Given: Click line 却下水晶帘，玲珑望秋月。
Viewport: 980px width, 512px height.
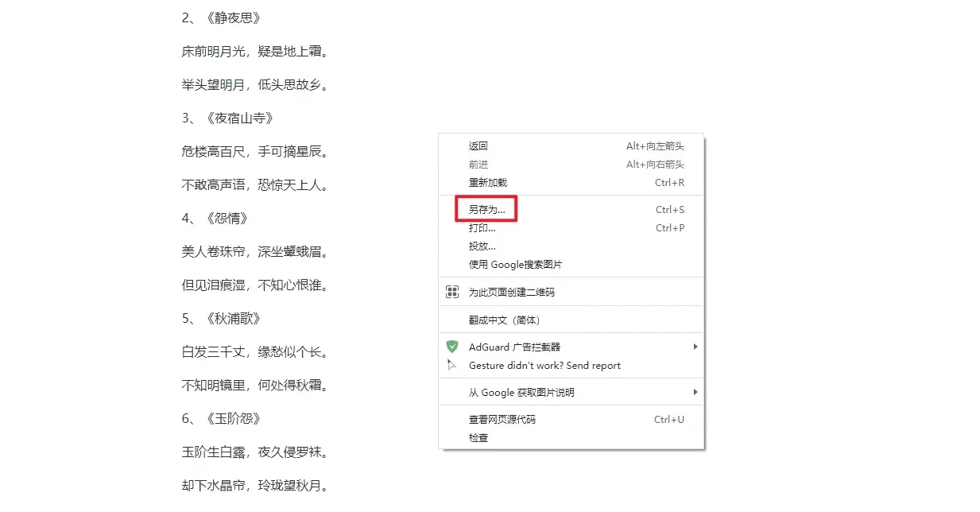Looking at the screenshot, I should click(x=255, y=486).
